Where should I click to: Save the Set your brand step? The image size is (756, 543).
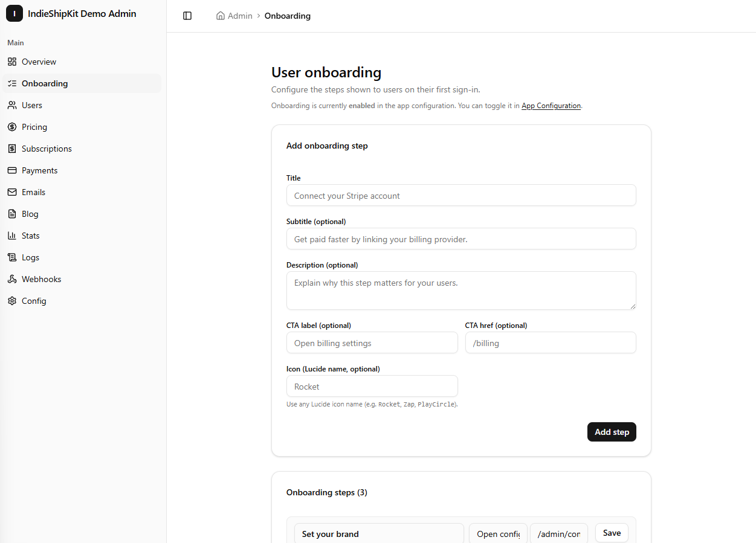612,533
